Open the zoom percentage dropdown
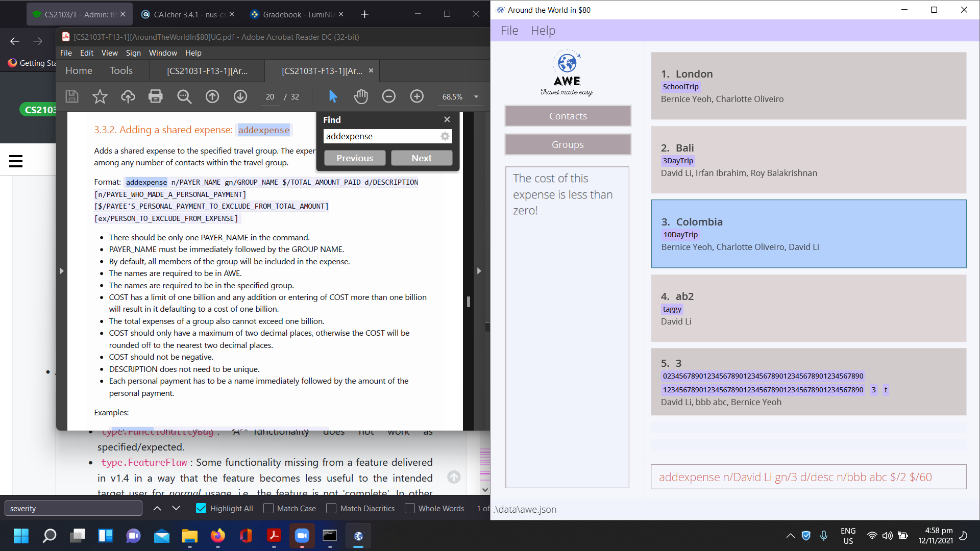Image resolution: width=980 pixels, height=551 pixels. 476,97
